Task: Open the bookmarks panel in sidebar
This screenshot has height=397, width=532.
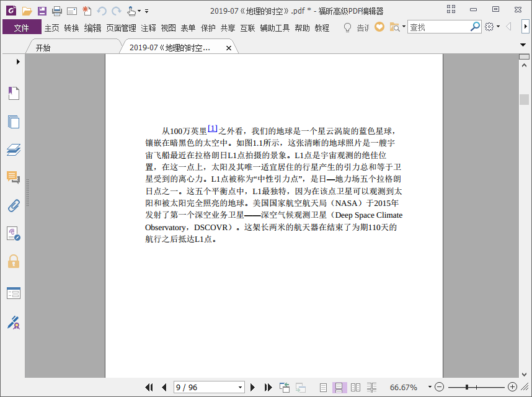Action: coord(14,93)
